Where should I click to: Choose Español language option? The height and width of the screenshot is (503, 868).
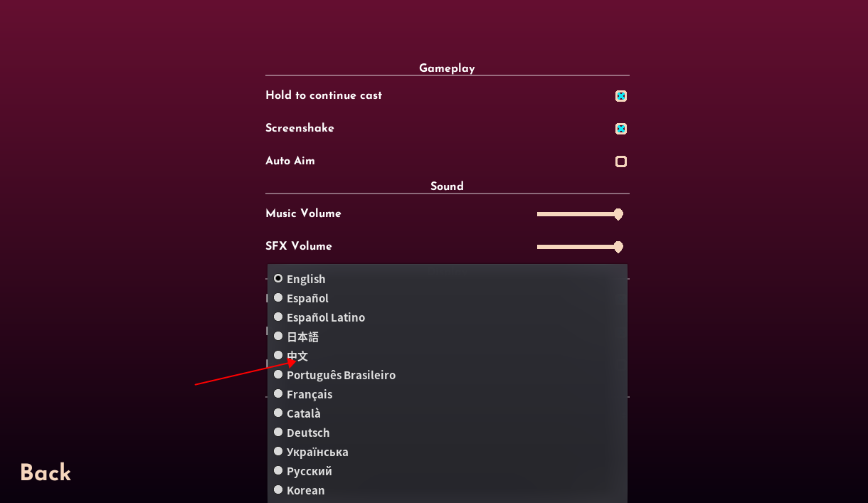(x=307, y=298)
